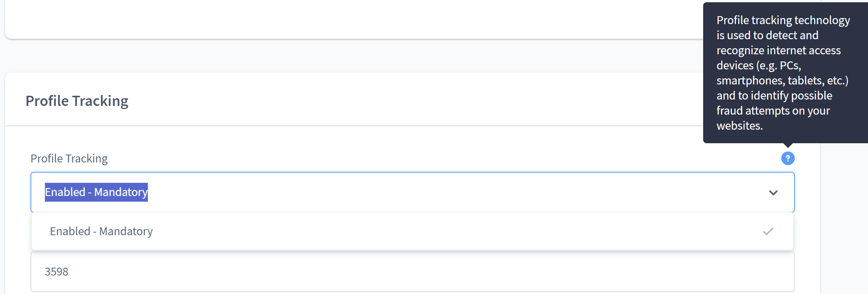Click the Profile Tracking section heading

tap(77, 100)
